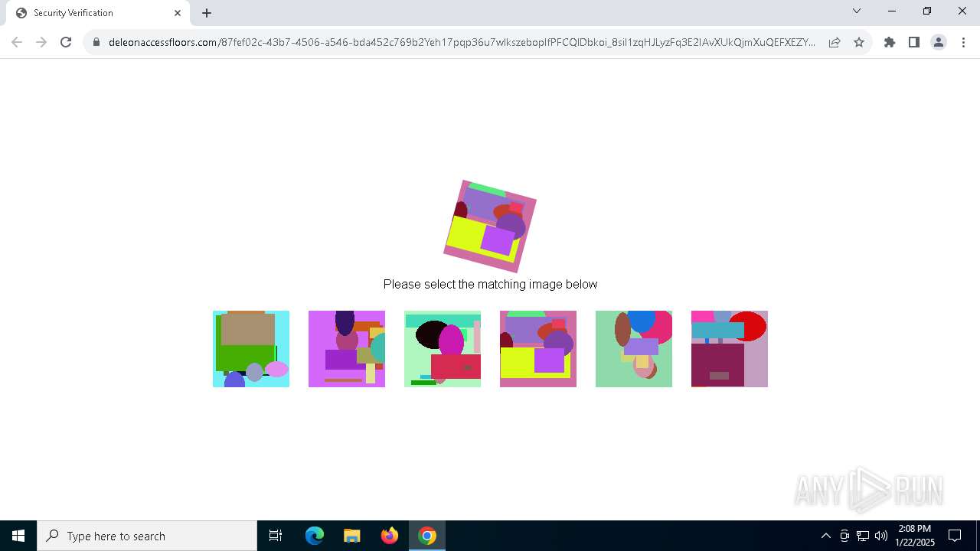This screenshot has width=980, height=551.
Task: Open the meet now tray icon
Action: pyautogui.click(x=844, y=536)
